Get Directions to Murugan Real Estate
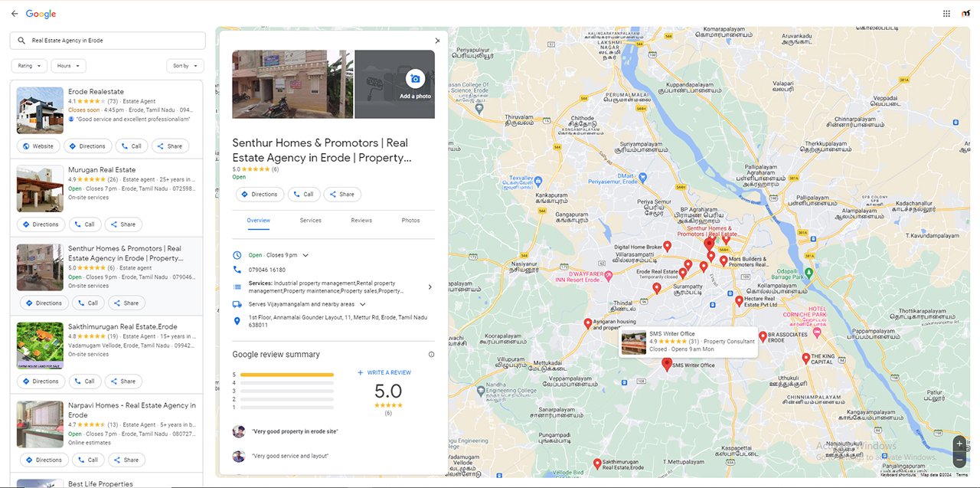This screenshot has width=980, height=488. click(41, 224)
